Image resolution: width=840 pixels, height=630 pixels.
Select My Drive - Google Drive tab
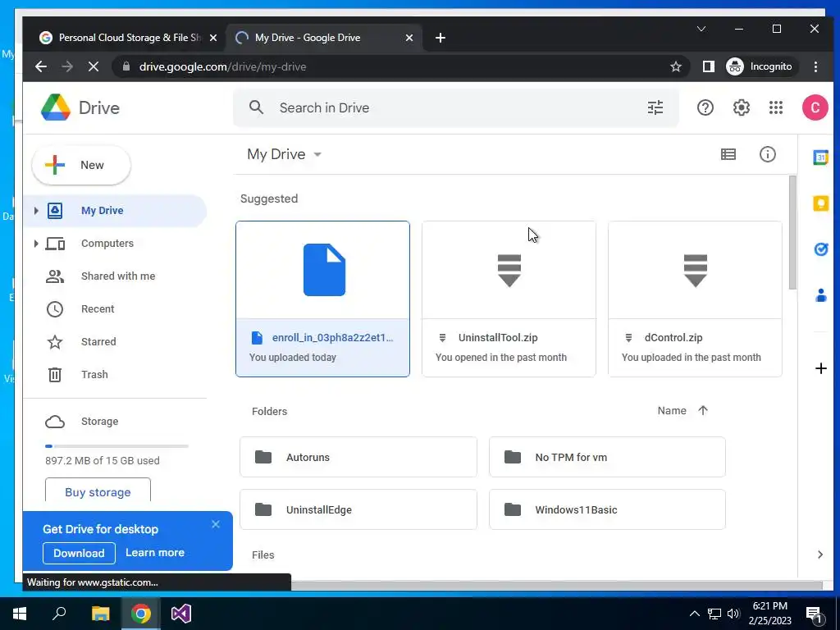[323, 38]
